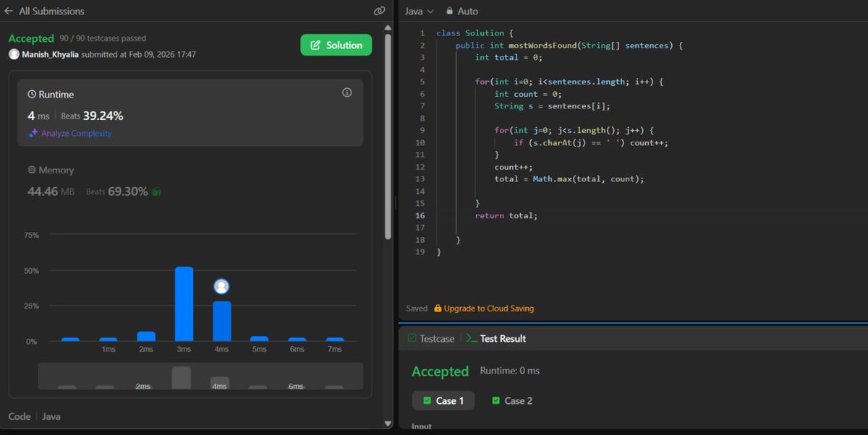Click lock icon next to Upgrade
This screenshot has height=435, width=868.
point(438,309)
